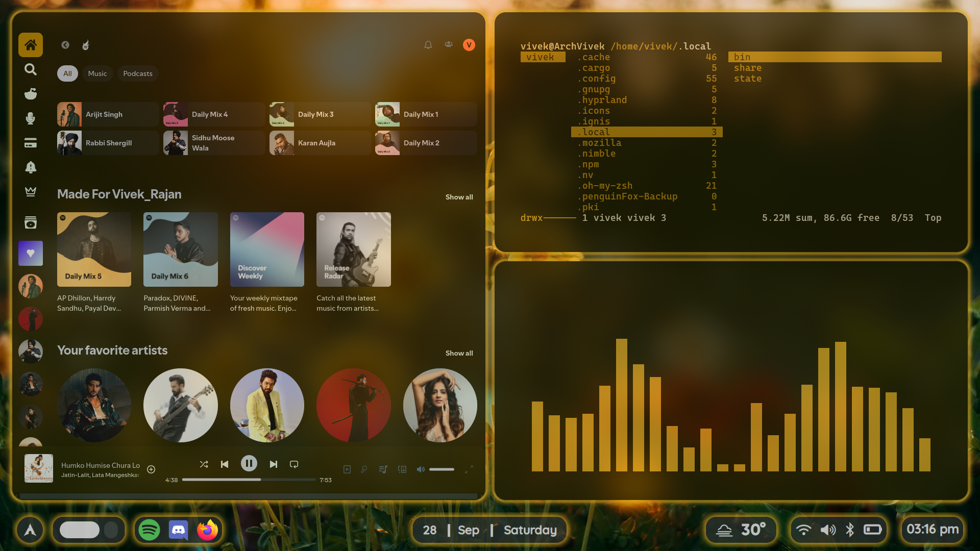Open Search from the Spotify sidebar
Screen dimensions: 980x551
pyautogui.click(x=31, y=69)
